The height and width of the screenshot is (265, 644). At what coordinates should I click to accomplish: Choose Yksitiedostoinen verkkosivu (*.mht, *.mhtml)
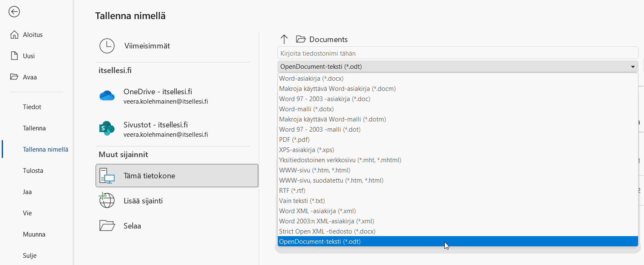click(x=458, y=160)
